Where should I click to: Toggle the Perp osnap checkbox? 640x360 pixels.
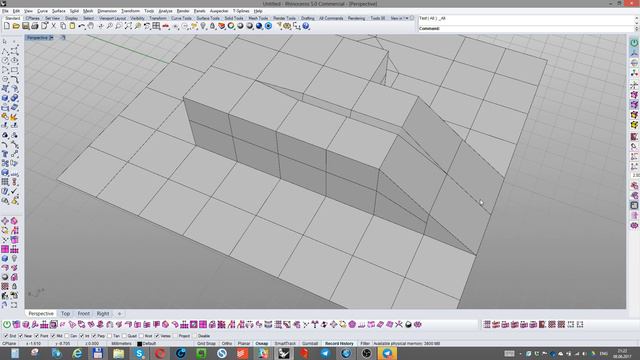(x=94, y=336)
